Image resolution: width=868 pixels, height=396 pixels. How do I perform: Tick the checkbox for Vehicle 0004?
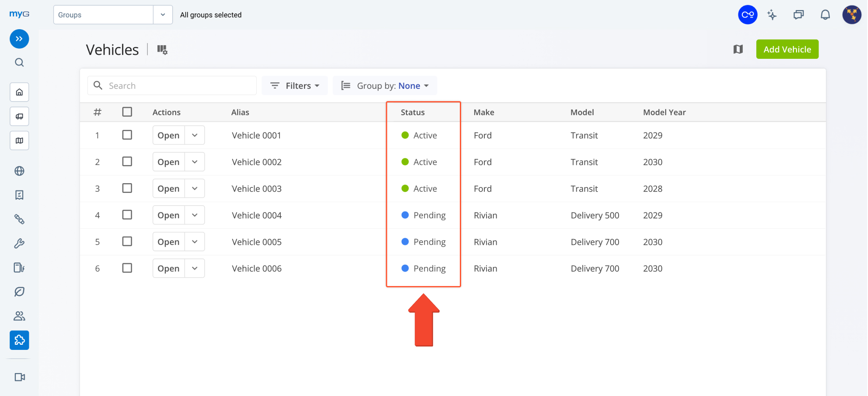click(x=127, y=215)
